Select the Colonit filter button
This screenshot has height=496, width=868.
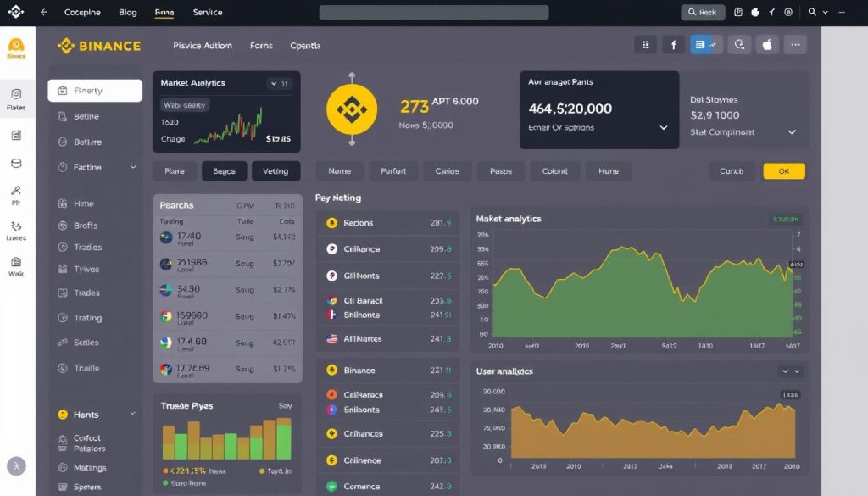coord(554,171)
